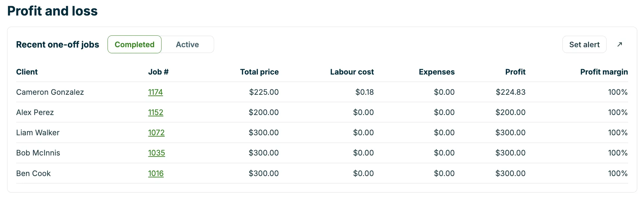The height and width of the screenshot is (199, 644).
Task: Click the Total price column header
Action: tap(259, 72)
